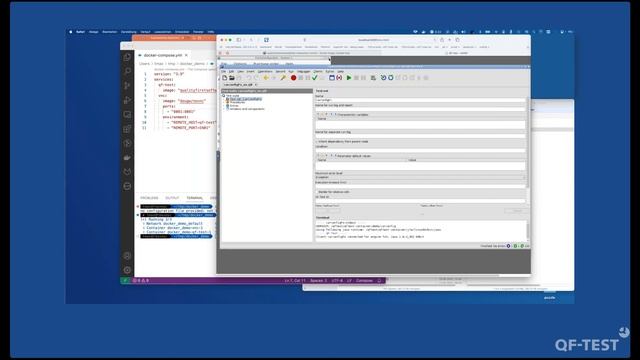Open the Search icon in VS Code activity bar

[127, 71]
